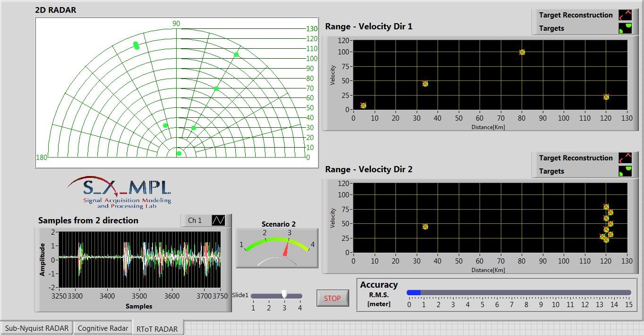Switch to the Sub-Nyquist RADAR tab
The width and height of the screenshot is (644, 335).
(x=37, y=328)
